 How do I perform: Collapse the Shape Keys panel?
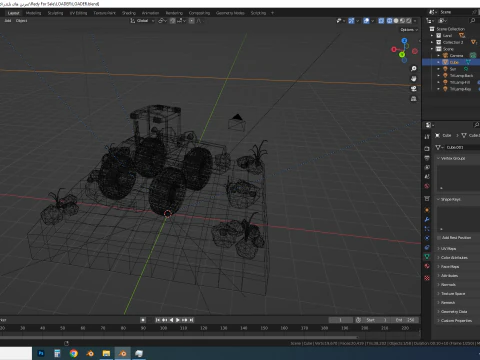pos(438,199)
